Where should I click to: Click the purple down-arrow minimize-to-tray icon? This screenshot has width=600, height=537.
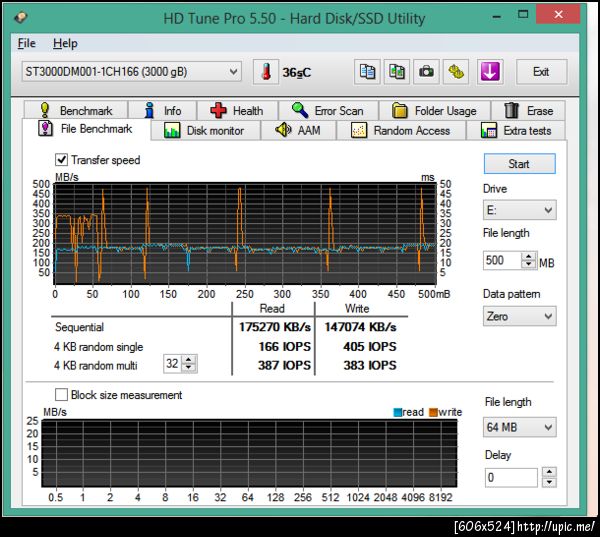point(490,72)
